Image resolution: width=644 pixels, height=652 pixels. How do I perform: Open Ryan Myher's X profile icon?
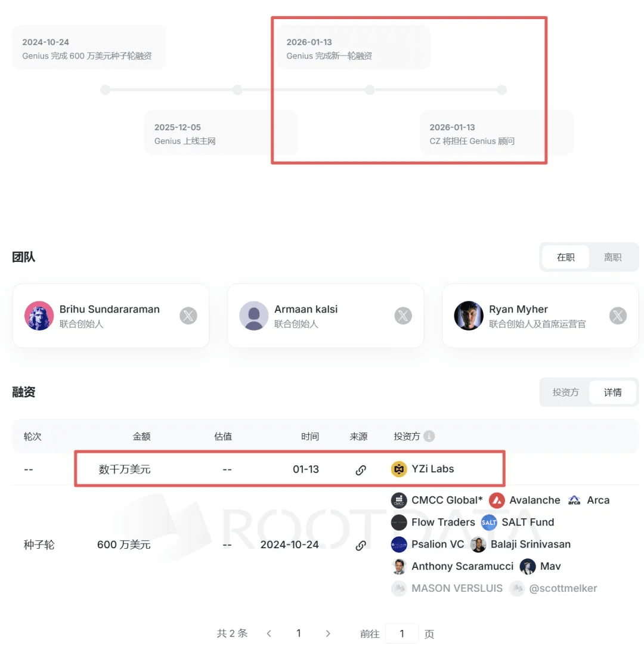[x=618, y=316]
